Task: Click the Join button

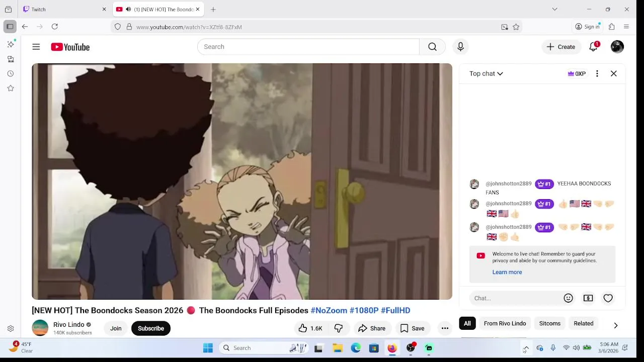Action: point(116,328)
